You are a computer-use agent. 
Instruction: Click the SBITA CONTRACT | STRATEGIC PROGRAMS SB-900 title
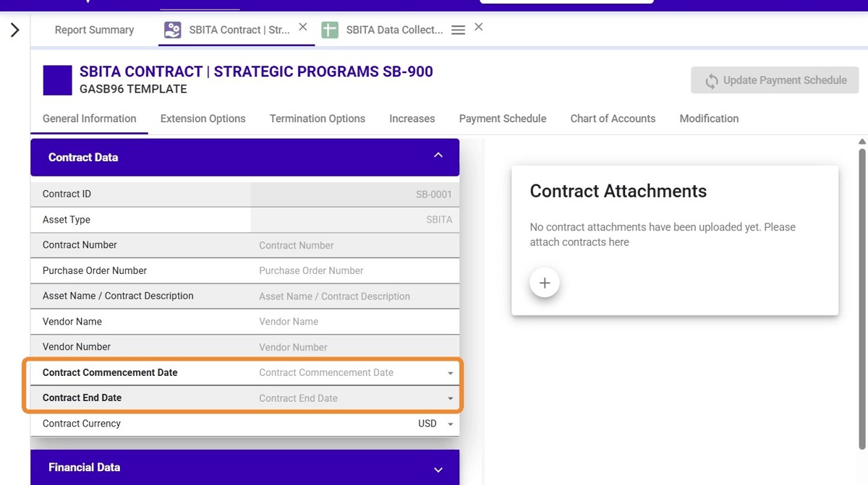click(x=256, y=72)
